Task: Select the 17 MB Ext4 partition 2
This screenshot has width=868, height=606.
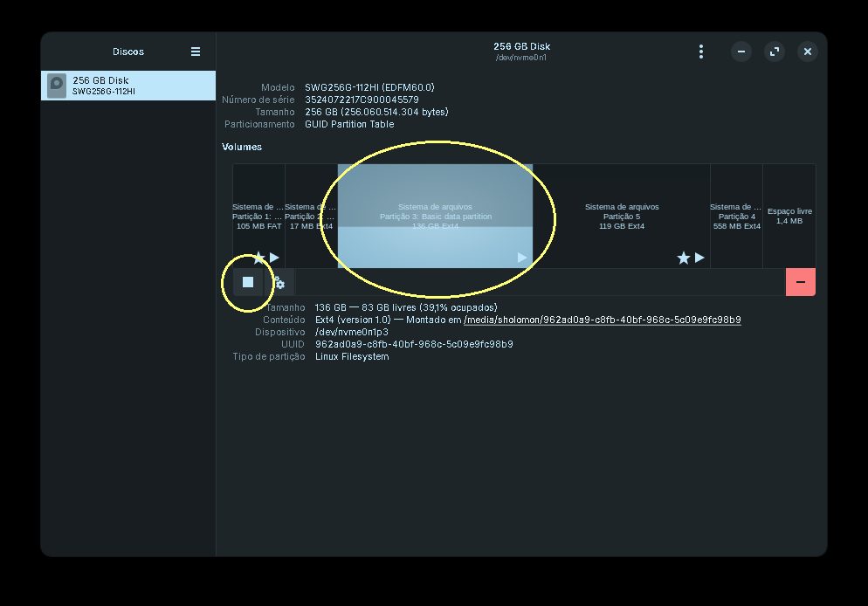Action: click(x=311, y=216)
